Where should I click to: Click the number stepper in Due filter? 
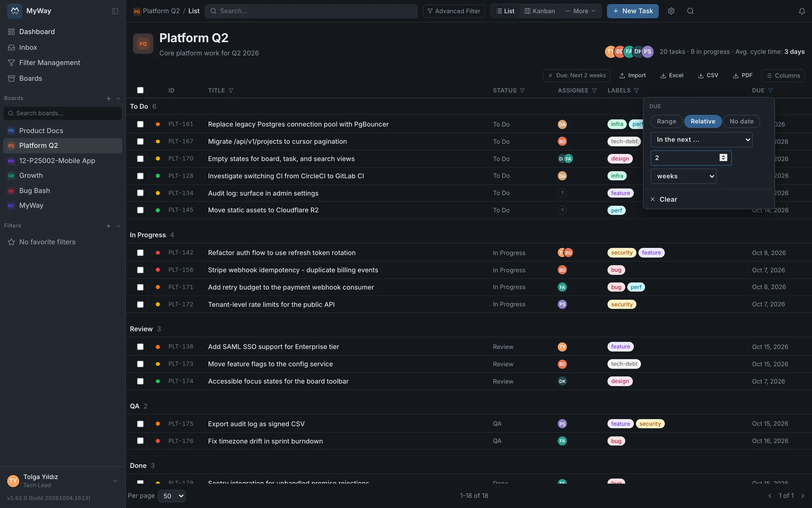click(723, 158)
